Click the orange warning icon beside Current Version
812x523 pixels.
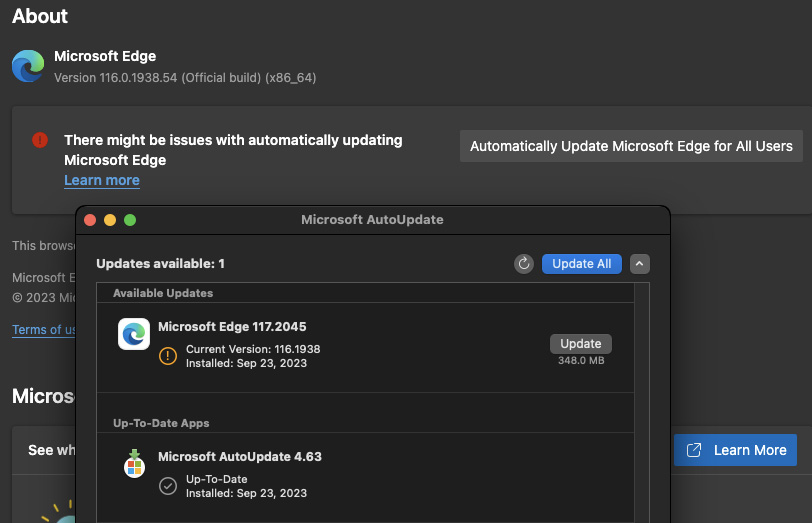(x=168, y=355)
